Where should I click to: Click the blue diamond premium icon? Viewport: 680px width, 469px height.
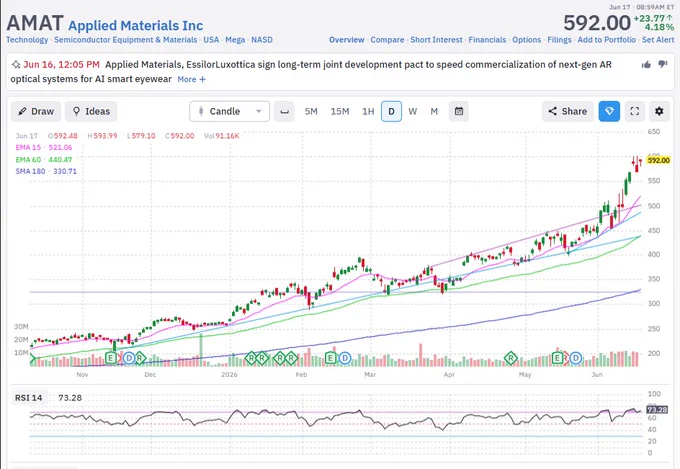[609, 112]
